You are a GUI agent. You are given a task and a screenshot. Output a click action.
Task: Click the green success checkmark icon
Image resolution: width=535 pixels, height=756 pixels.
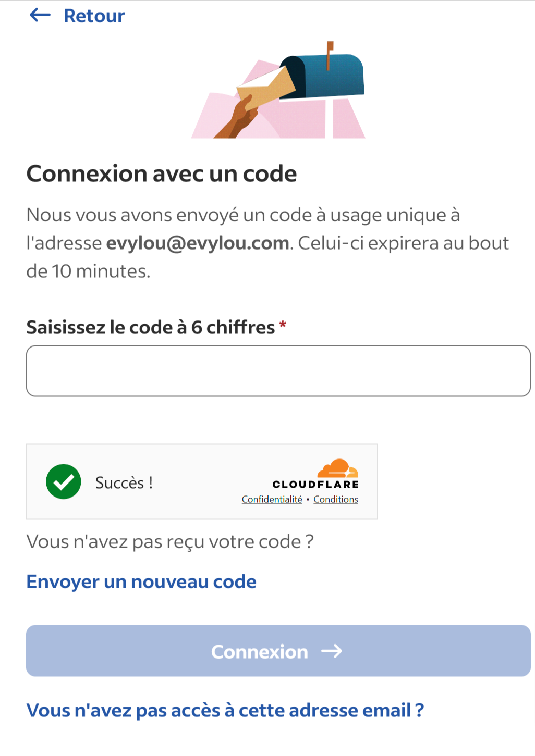click(64, 481)
